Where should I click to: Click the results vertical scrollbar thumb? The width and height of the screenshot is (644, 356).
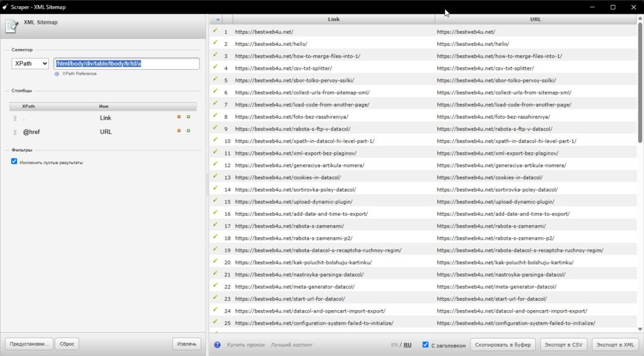[x=640, y=83]
